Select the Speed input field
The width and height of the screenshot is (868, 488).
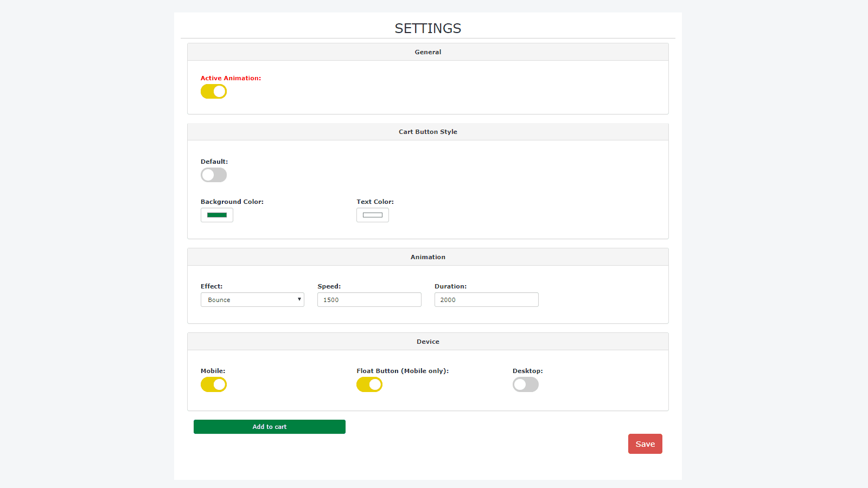pyautogui.click(x=369, y=299)
